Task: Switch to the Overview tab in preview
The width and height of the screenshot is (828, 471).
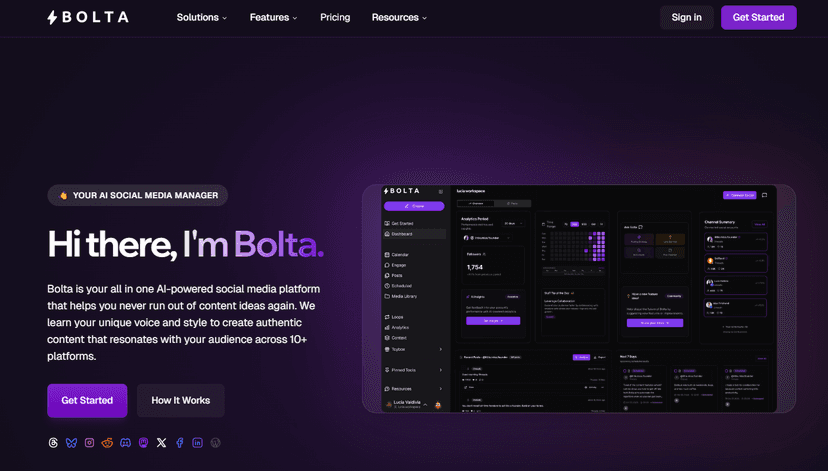Action: coord(476,203)
